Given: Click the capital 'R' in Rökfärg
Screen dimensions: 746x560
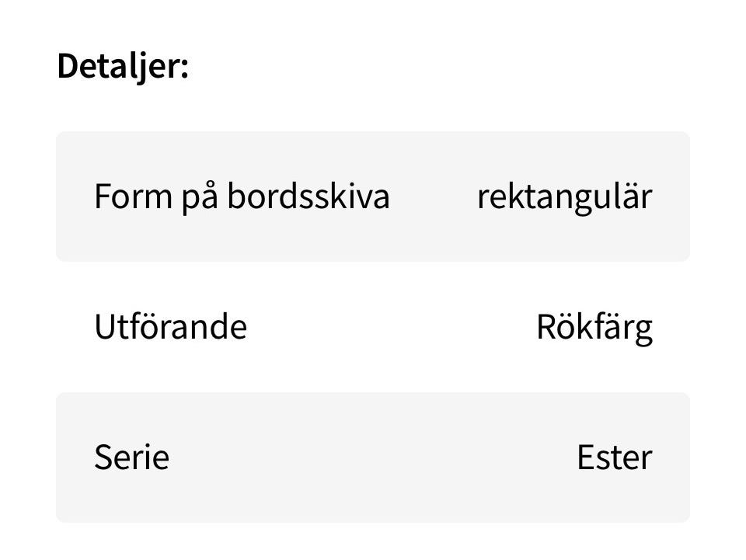Looking at the screenshot, I should click(x=546, y=328).
